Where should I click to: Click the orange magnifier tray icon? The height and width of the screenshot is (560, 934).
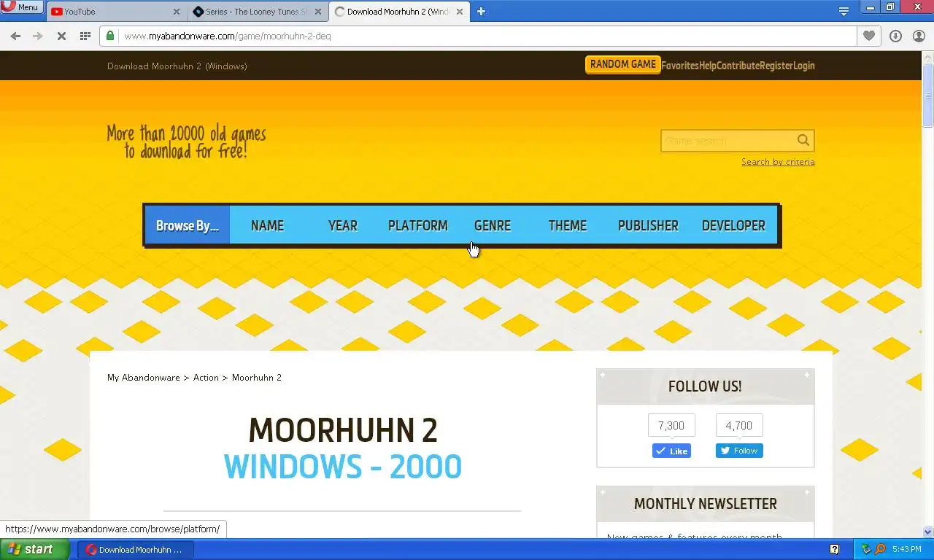[879, 549]
